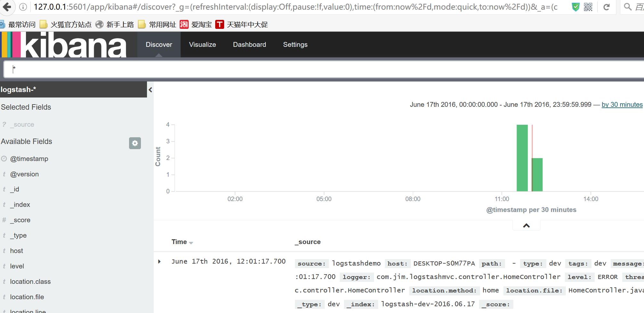Select the _index field

coord(20,205)
